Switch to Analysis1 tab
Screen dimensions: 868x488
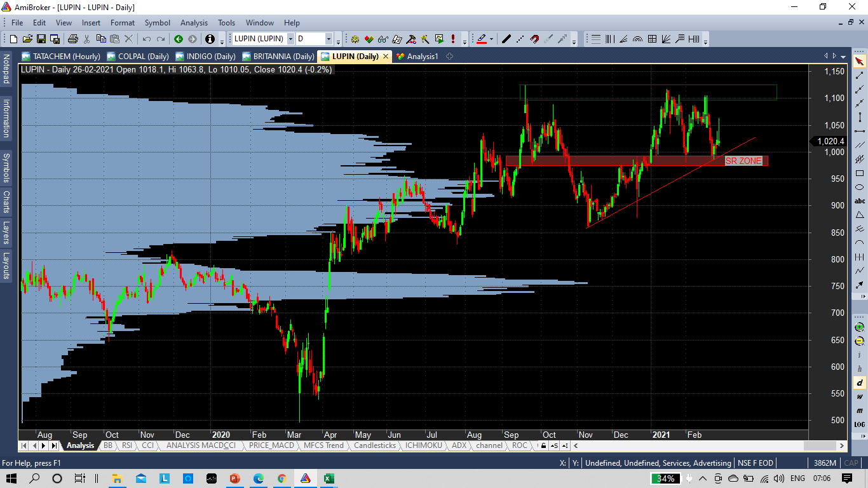point(417,56)
